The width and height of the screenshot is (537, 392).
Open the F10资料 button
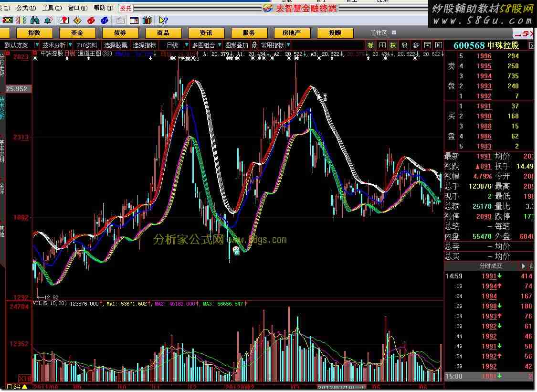(87, 45)
